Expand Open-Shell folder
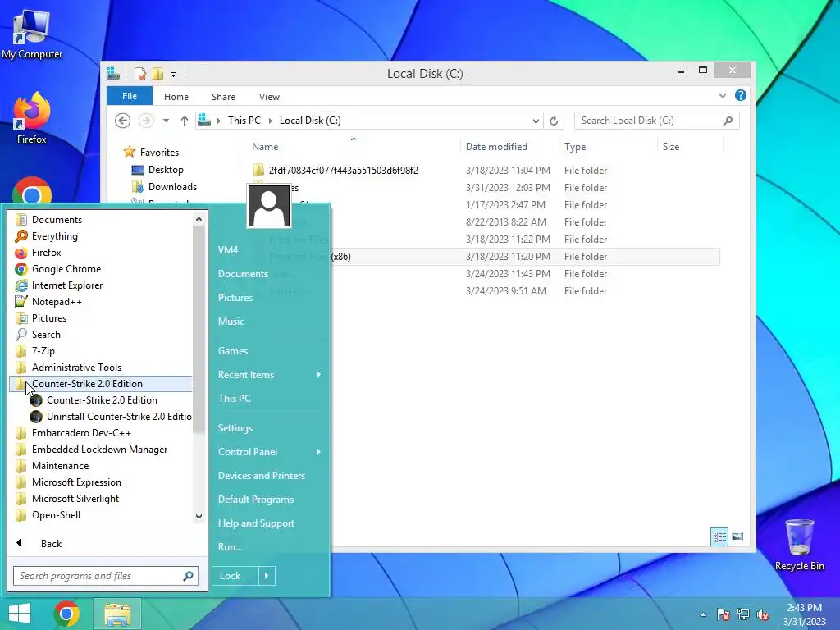Screen dimensions: 840x630 click(100, 515)
